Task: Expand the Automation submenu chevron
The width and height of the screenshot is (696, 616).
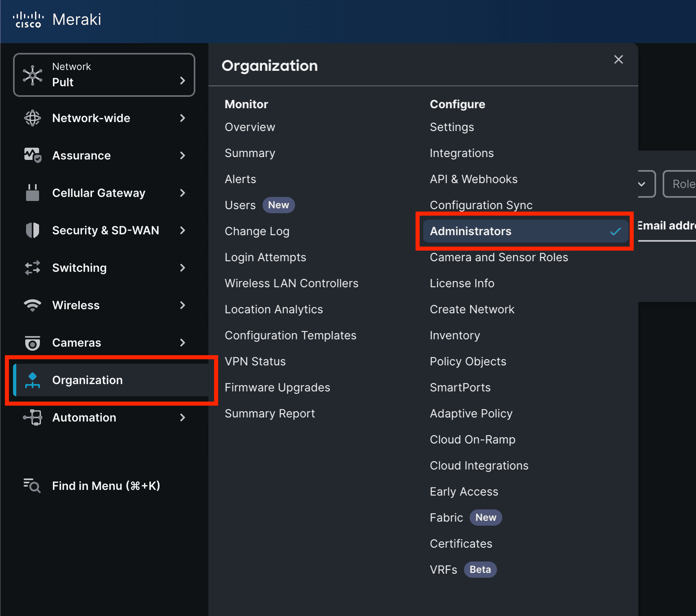Action: click(183, 417)
